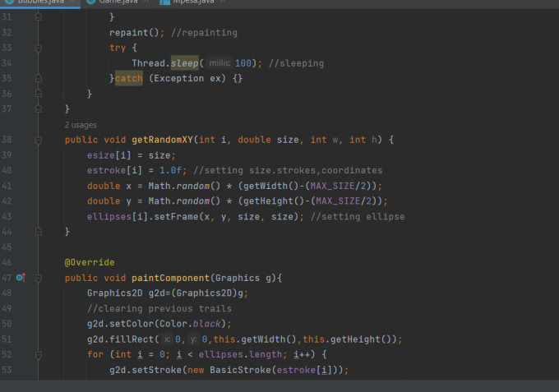The width and height of the screenshot is (559, 392).
Task: Click the try keyword on line 33
Action: (118, 48)
